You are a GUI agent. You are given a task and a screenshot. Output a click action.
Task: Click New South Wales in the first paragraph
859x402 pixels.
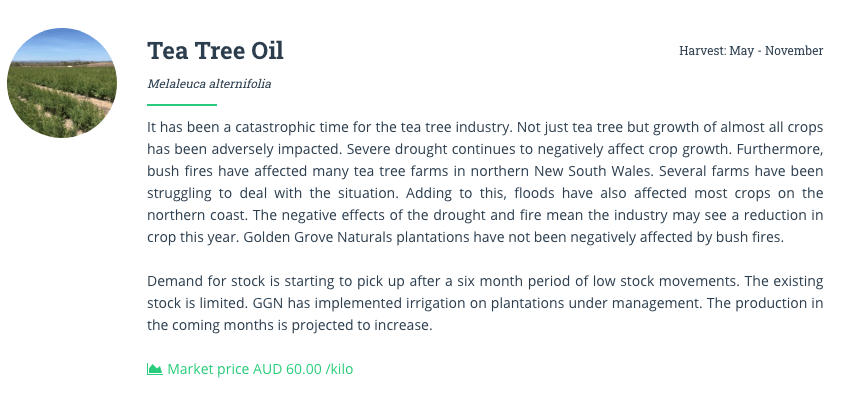(x=593, y=171)
